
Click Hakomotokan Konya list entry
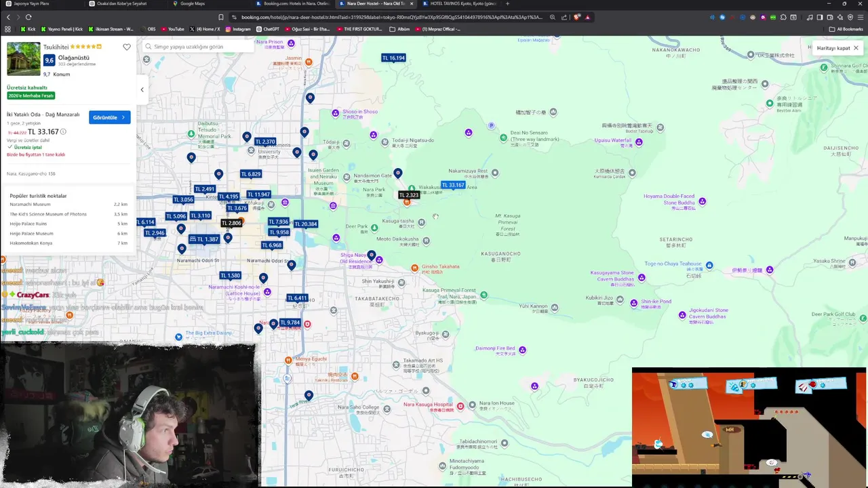pos(31,243)
